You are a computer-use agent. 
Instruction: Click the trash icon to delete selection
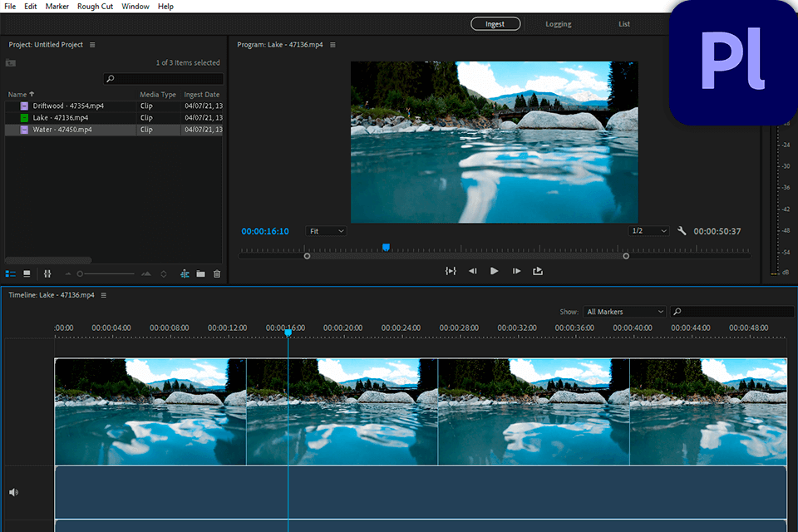click(217, 274)
